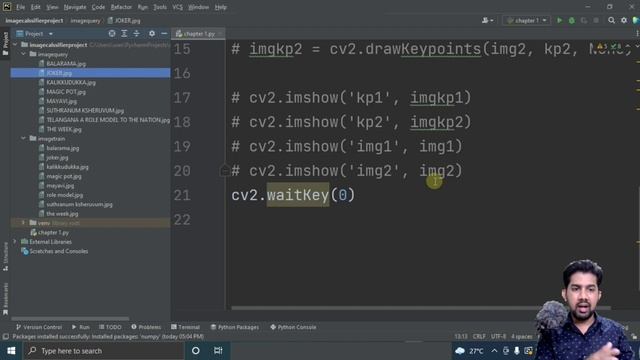This screenshot has width=640, height=360.
Task: Open the Terminal tool window
Action: point(185,327)
